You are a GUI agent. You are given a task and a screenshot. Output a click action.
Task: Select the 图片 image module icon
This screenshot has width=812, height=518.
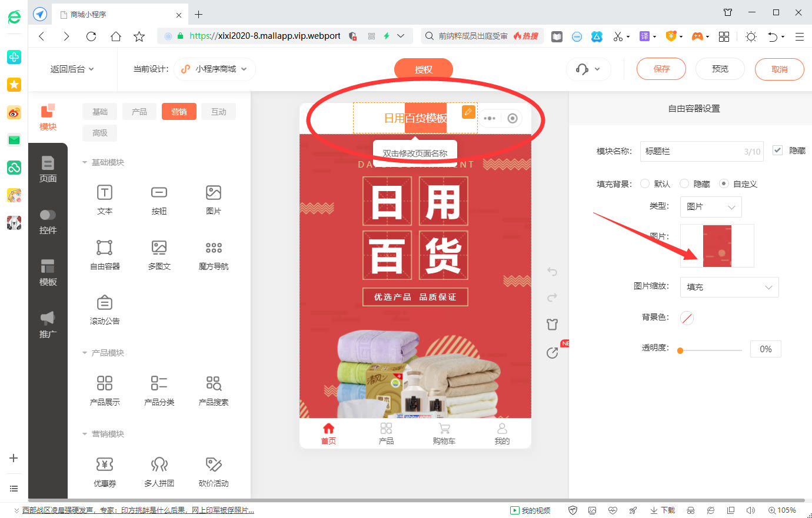213,200
